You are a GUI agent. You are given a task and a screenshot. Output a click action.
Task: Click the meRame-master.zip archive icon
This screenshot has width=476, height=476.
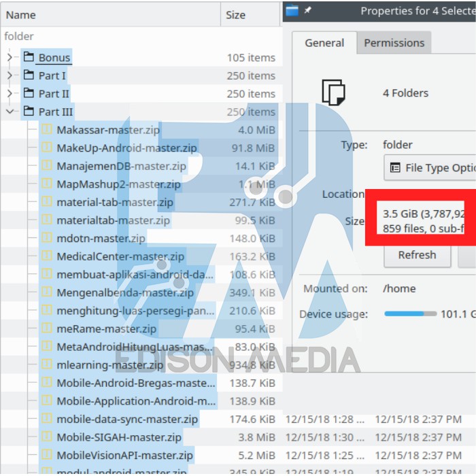(x=47, y=328)
